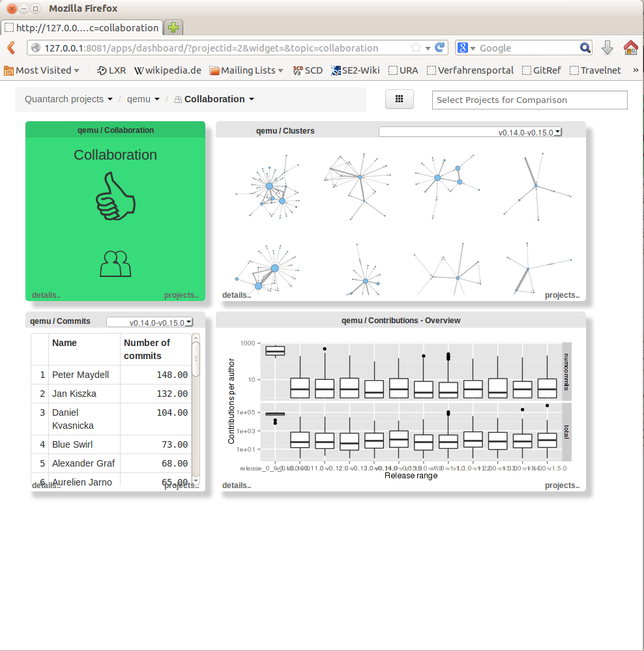Open a new tab with the plus icon
The image size is (644, 651).
(x=173, y=27)
